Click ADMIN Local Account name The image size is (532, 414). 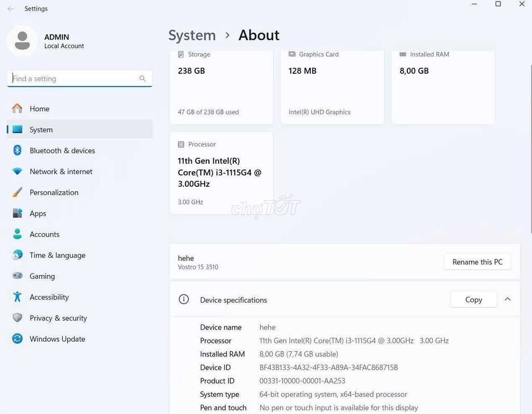click(64, 41)
